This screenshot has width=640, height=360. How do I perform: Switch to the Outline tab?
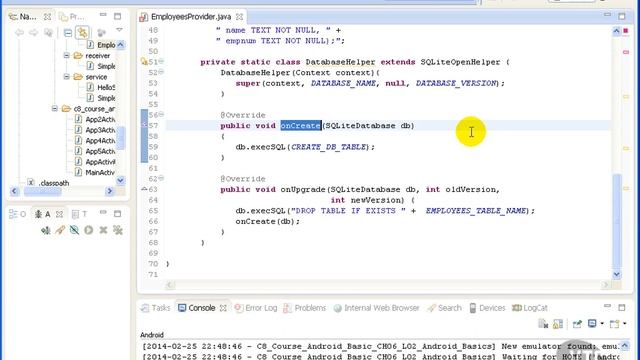point(18,214)
